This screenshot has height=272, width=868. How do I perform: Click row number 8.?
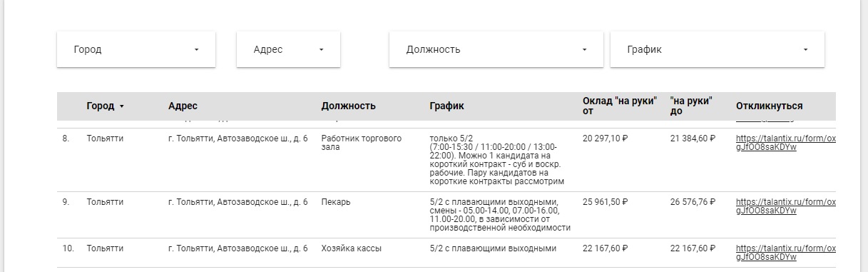tap(66, 138)
